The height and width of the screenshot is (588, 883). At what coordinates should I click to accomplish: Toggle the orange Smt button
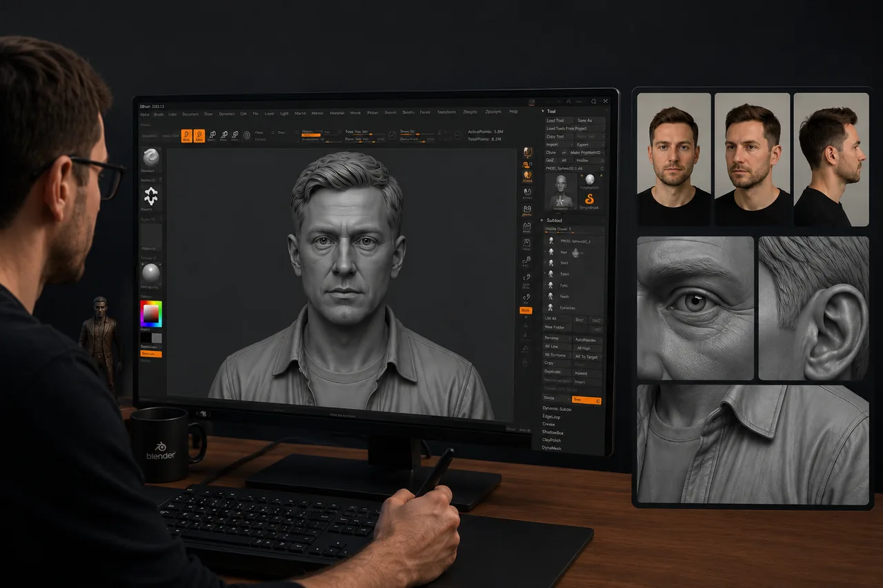[x=586, y=400]
